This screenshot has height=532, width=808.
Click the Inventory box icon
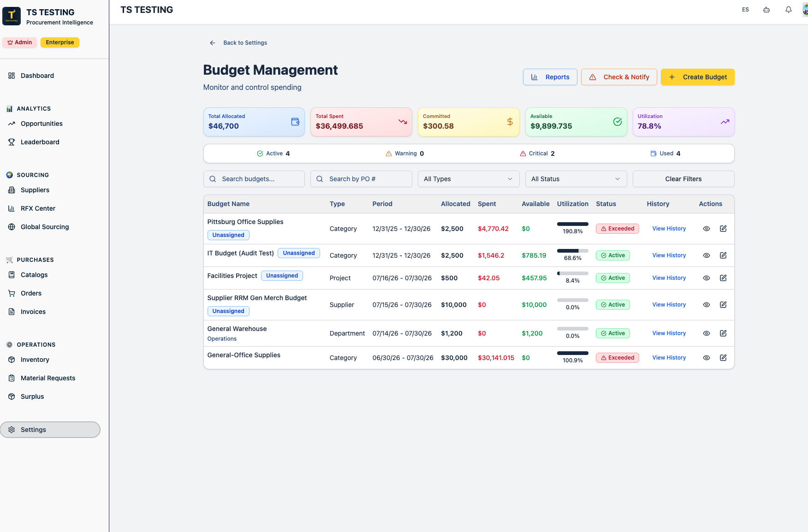[x=12, y=360]
